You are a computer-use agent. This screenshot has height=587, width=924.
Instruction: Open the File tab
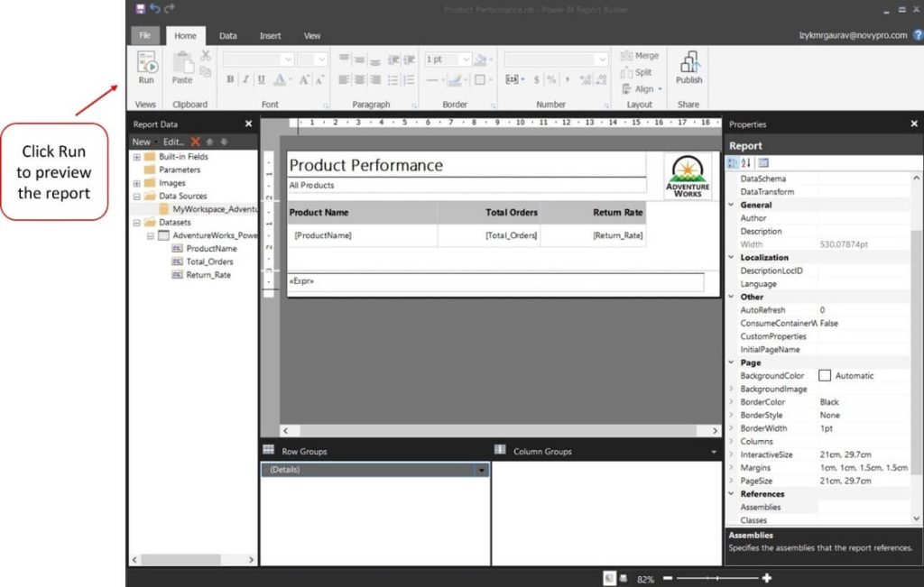(x=144, y=35)
